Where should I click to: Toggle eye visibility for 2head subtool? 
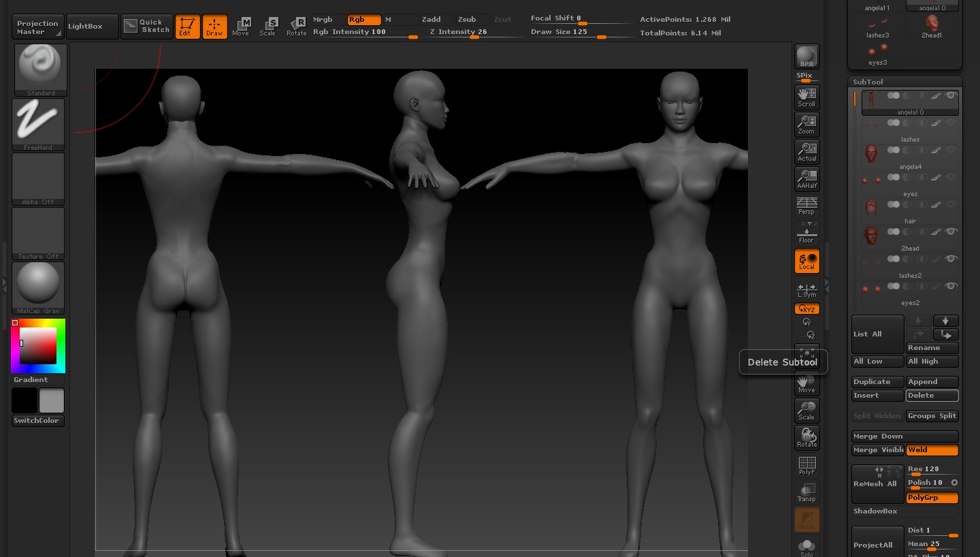tap(951, 232)
